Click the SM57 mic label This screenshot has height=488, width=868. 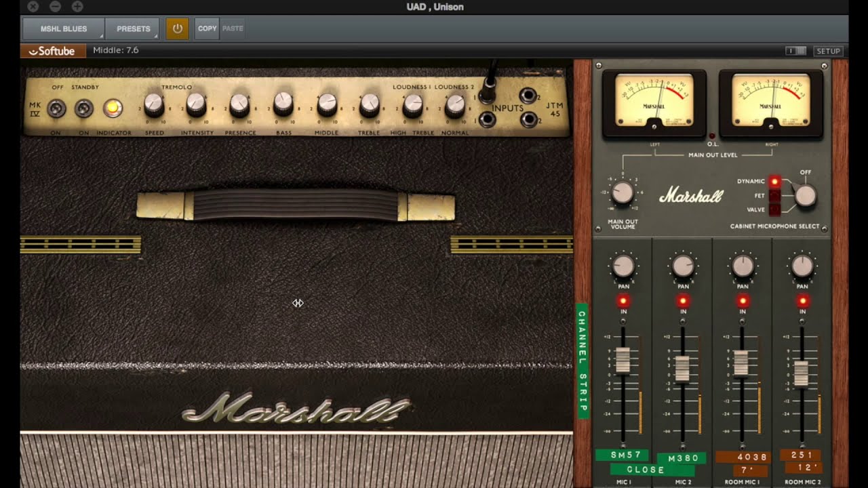pyautogui.click(x=622, y=455)
